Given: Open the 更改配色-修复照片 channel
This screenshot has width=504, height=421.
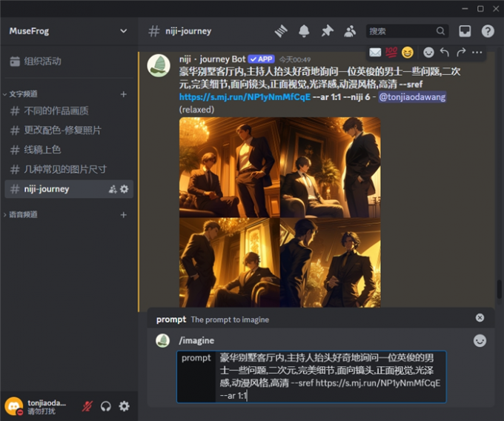Looking at the screenshot, I should pos(69,130).
